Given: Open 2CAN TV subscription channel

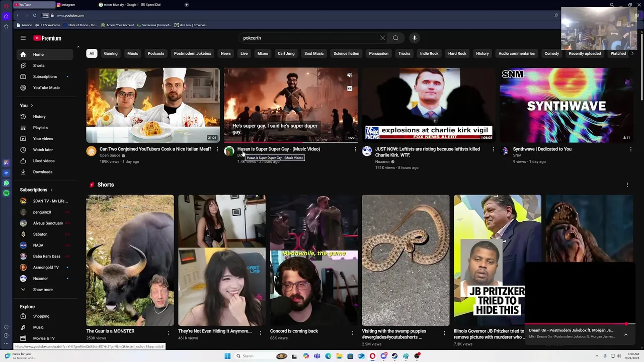Looking at the screenshot, I should coord(45,201).
